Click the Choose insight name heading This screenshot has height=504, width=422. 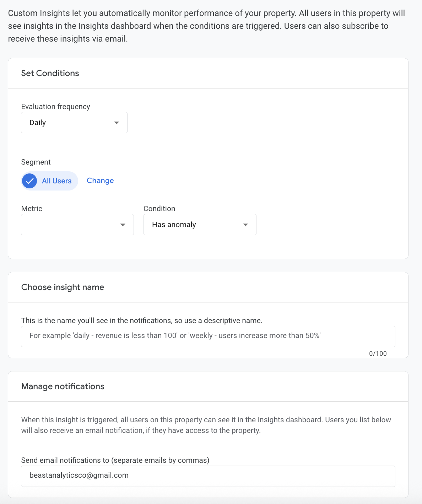pos(63,287)
